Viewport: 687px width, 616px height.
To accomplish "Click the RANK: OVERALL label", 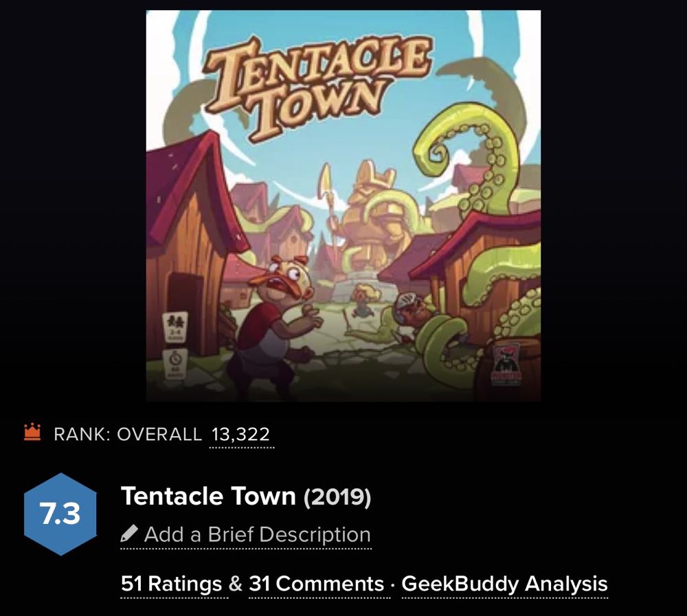I will [128, 435].
